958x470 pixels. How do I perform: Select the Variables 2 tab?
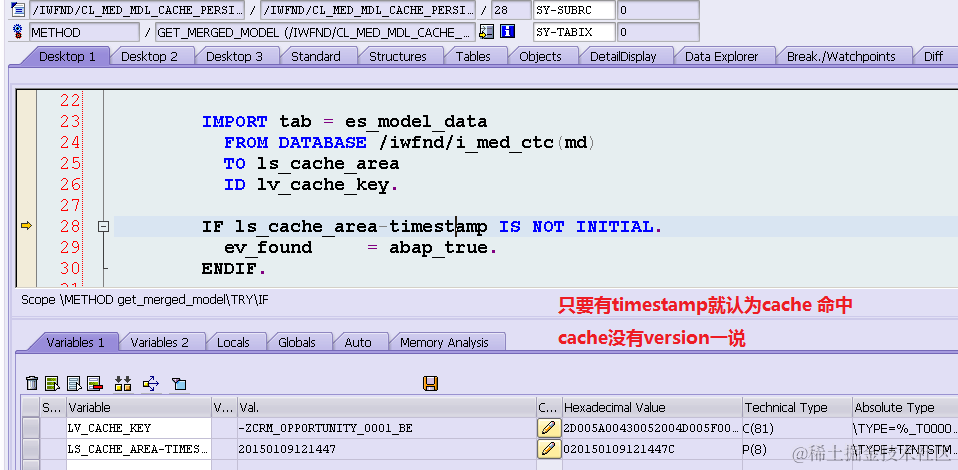click(x=159, y=342)
